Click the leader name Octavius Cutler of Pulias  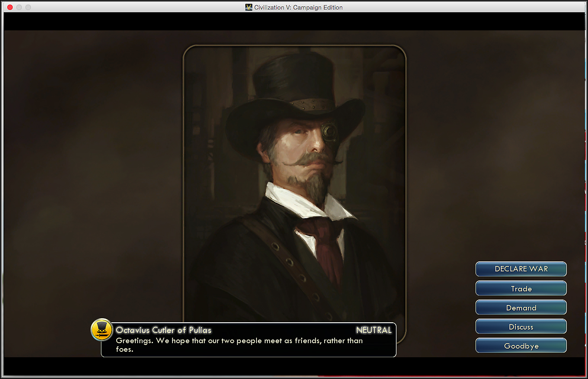click(x=163, y=330)
